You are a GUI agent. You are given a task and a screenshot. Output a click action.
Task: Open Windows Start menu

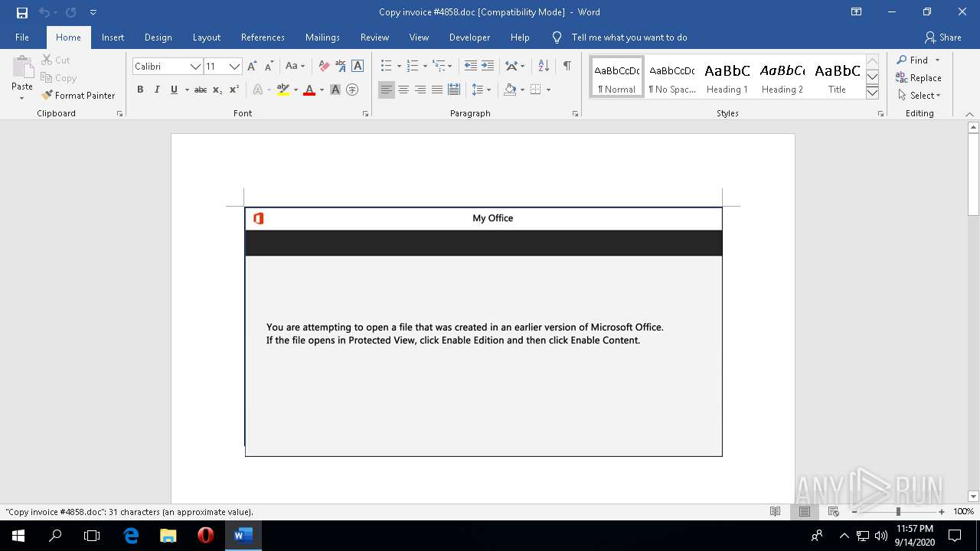click(18, 536)
